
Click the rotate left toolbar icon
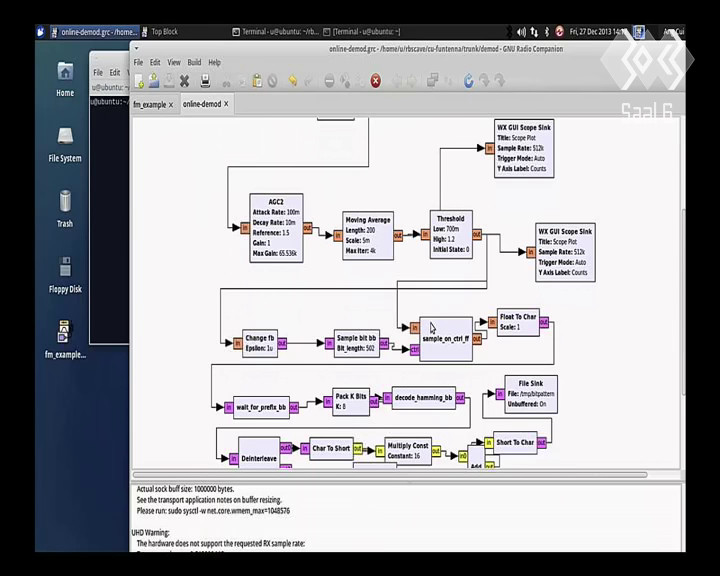click(x=397, y=81)
